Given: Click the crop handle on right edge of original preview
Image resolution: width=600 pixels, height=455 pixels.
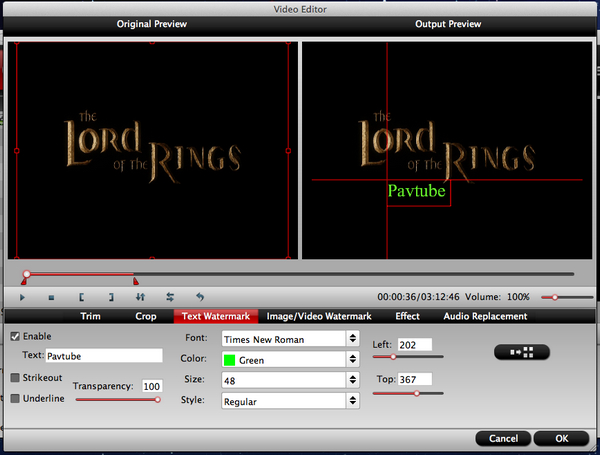Looking at the screenshot, I should click(288, 151).
